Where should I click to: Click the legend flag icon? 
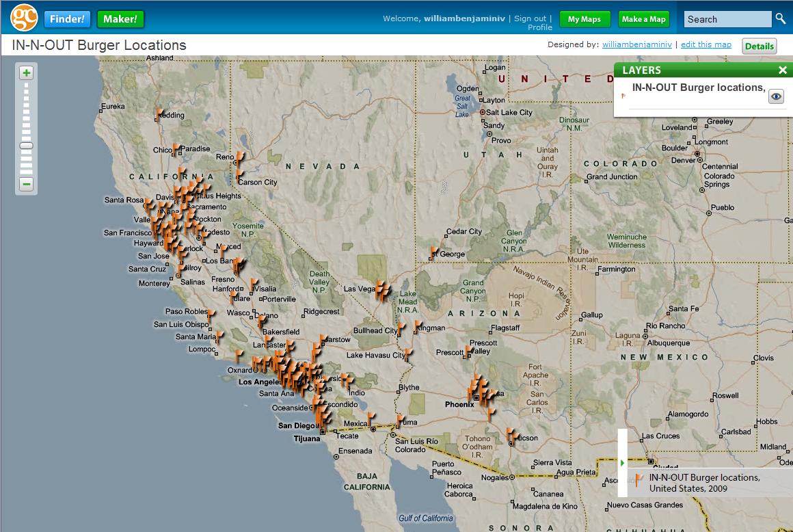click(639, 479)
